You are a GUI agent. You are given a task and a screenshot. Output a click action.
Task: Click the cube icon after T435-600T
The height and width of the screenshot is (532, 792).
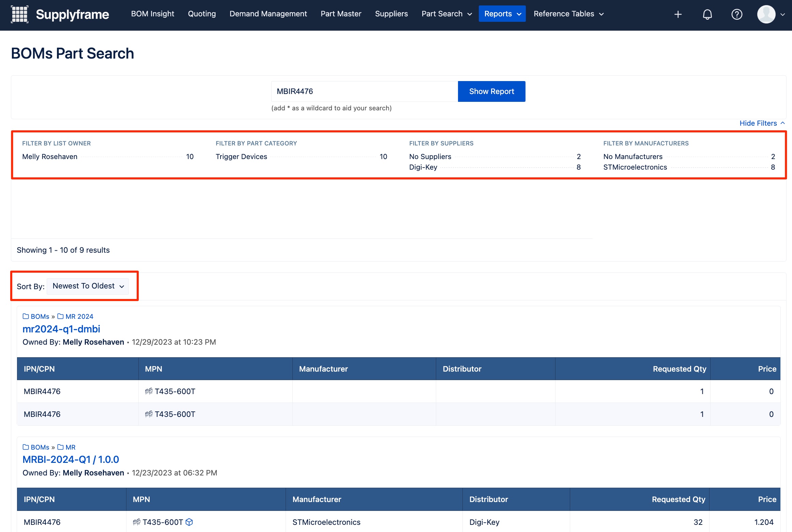tap(189, 522)
